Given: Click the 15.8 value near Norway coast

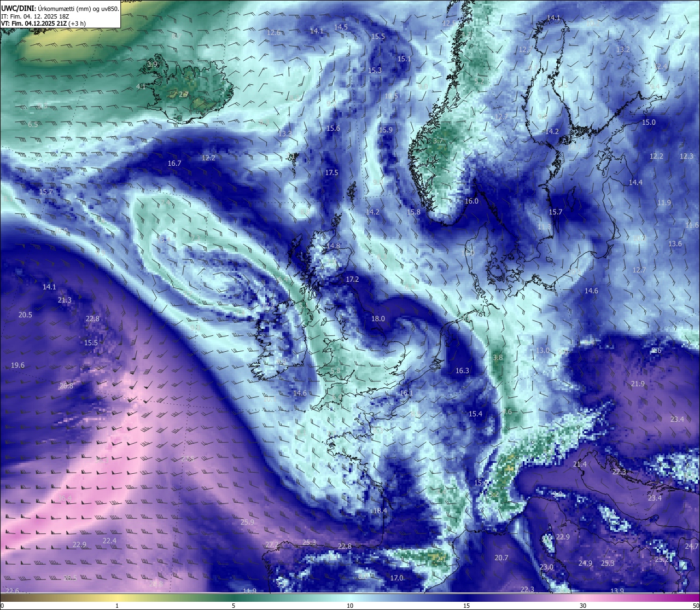Looking at the screenshot, I should click(x=413, y=212).
